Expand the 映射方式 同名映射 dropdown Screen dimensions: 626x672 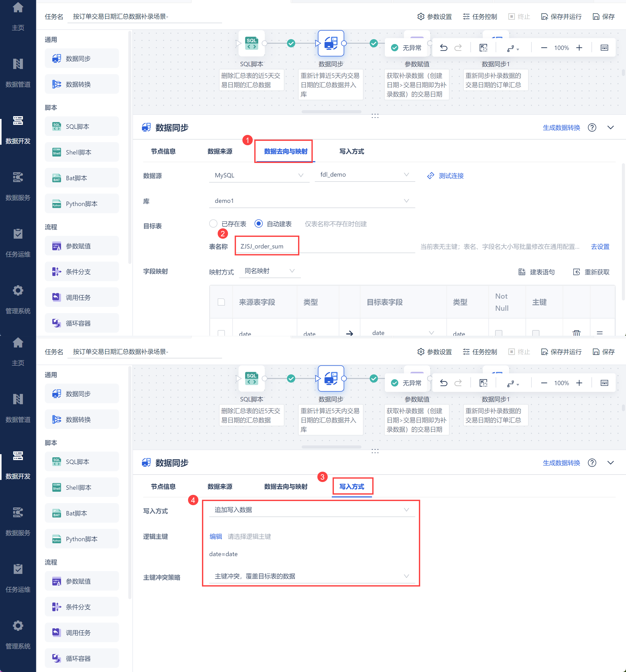[x=269, y=271]
